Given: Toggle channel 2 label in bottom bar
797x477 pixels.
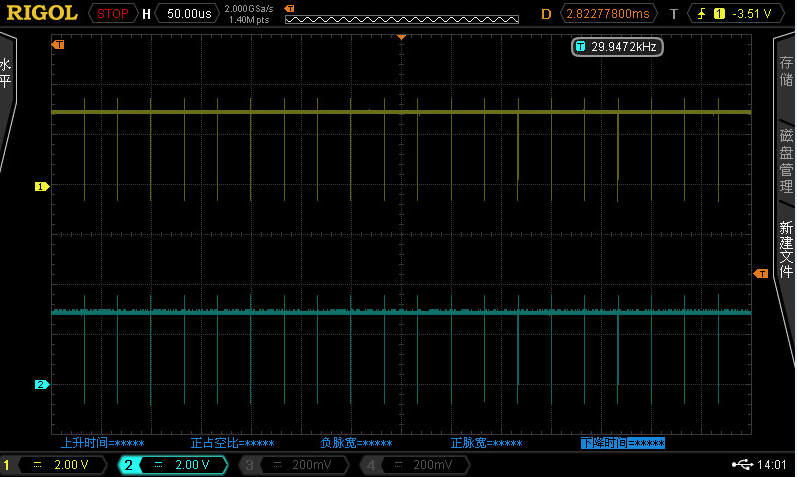Looking at the screenshot, I should click(128, 465).
